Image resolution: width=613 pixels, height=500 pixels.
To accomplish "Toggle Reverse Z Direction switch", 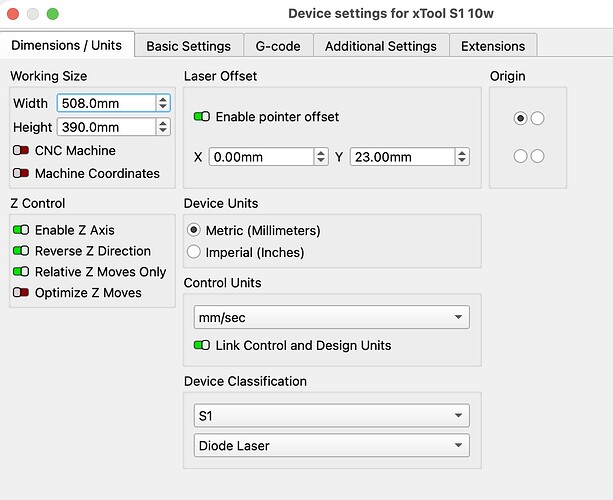I will (21, 251).
